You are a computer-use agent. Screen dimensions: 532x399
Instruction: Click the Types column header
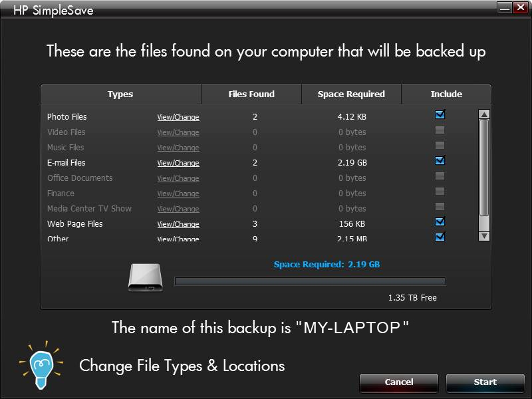120,94
